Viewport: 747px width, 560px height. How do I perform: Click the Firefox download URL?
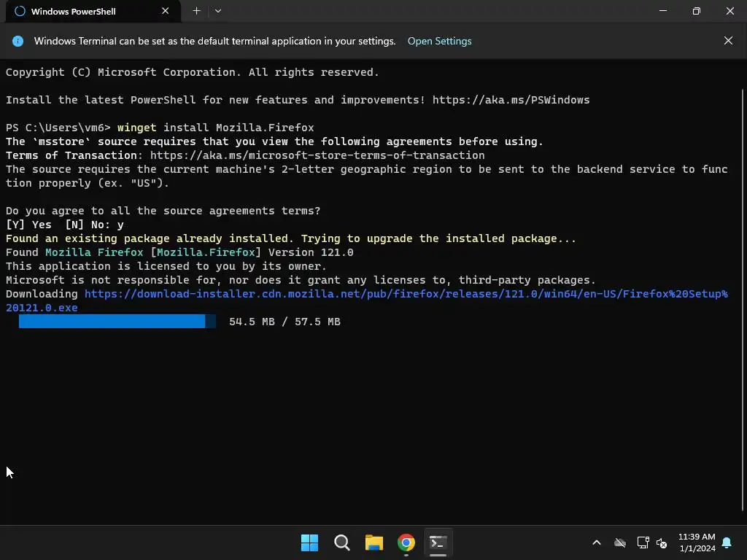click(x=367, y=300)
